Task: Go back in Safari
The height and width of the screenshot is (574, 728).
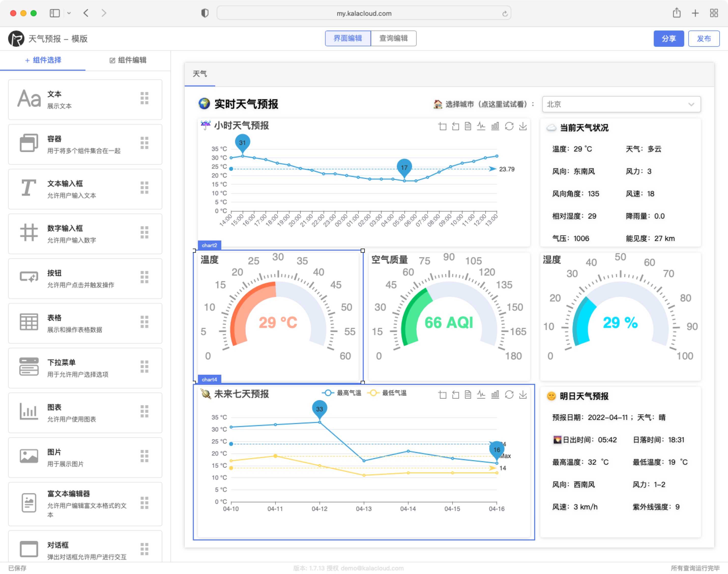Action: pyautogui.click(x=86, y=13)
